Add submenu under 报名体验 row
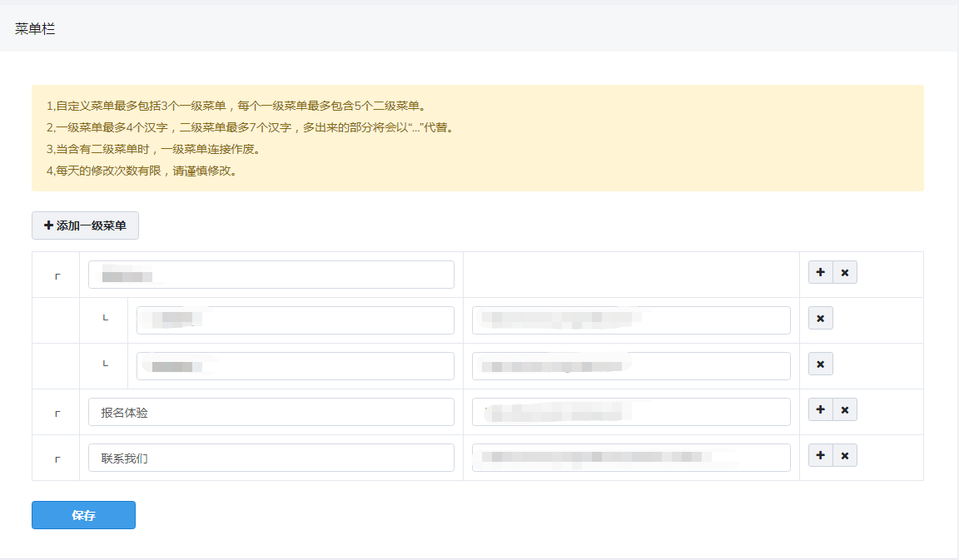The width and height of the screenshot is (959, 560). (820, 409)
